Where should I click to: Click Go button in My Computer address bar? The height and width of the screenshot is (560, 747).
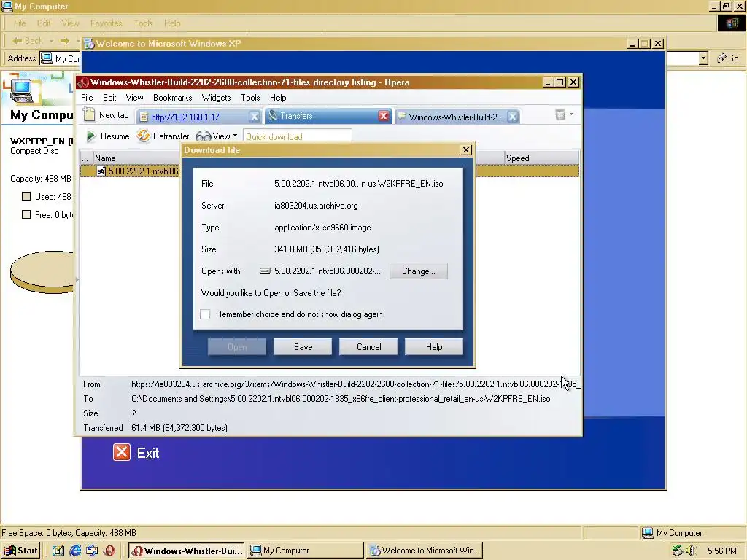click(x=728, y=58)
